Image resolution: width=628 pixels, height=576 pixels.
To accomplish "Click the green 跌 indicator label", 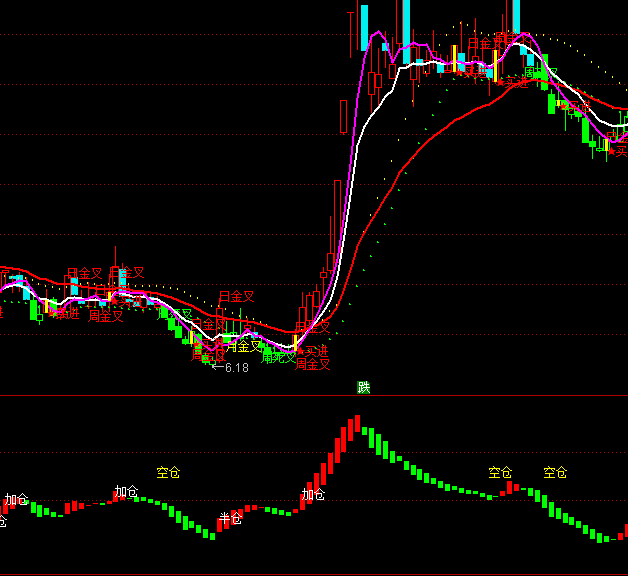I will click(x=364, y=387).
